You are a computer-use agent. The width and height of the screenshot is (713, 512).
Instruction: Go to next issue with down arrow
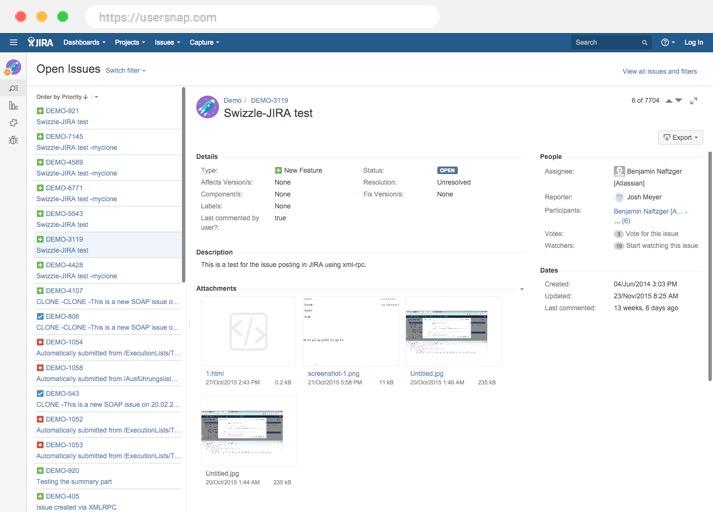click(x=678, y=100)
